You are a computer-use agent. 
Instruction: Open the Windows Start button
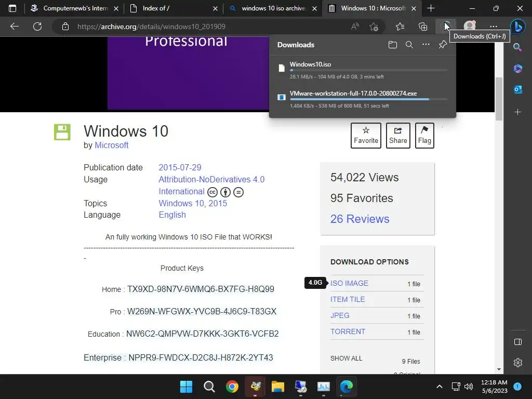click(186, 387)
